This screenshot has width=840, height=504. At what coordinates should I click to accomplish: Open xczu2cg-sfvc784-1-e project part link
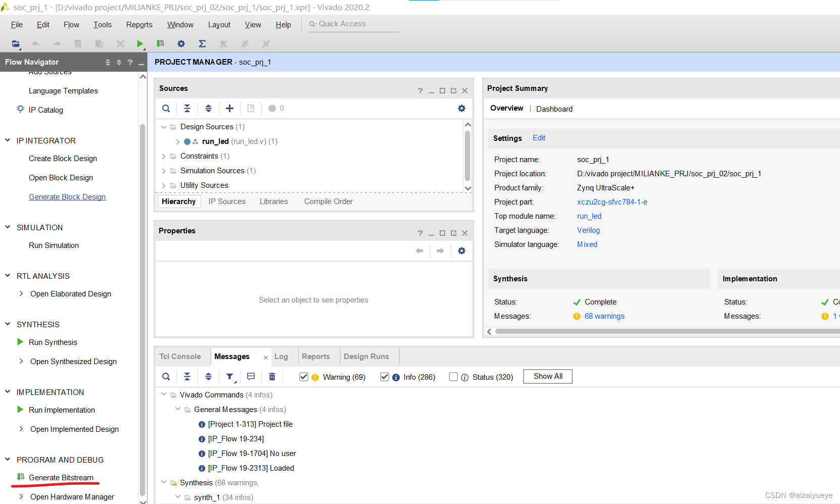point(612,202)
